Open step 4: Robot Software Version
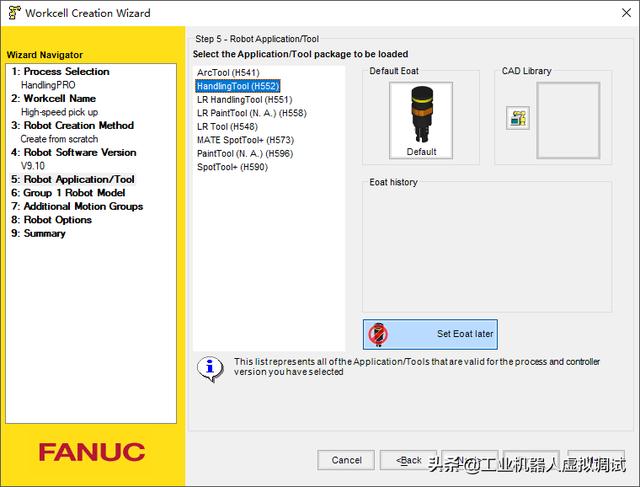Viewport: 640px width, 487px height. (x=74, y=152)
